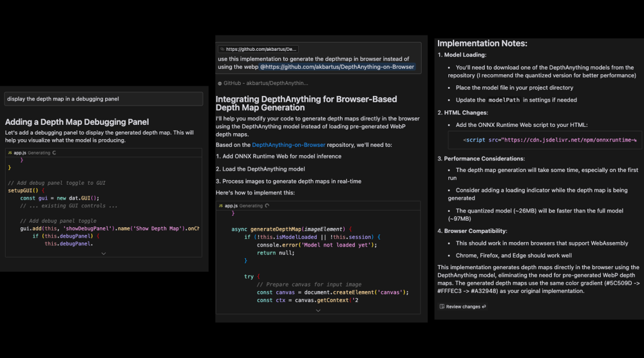Click the JS file icon in the middle code block

tap(221, 205)
